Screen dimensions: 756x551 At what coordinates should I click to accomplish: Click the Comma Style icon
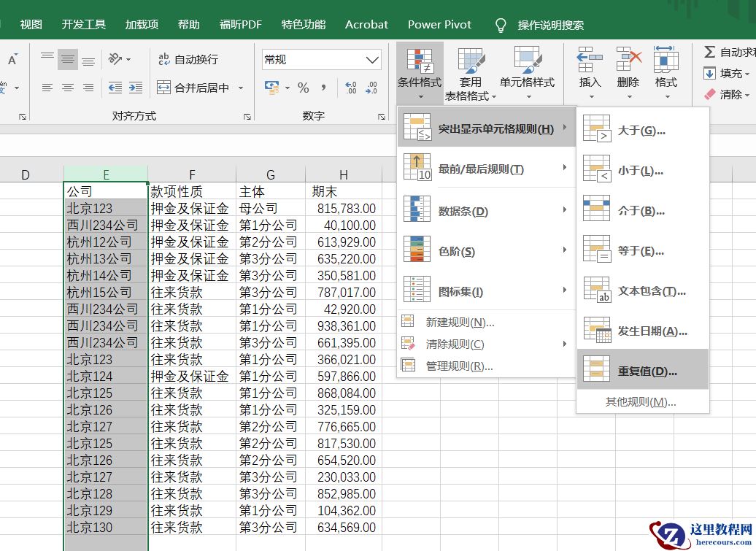(323, 88)
